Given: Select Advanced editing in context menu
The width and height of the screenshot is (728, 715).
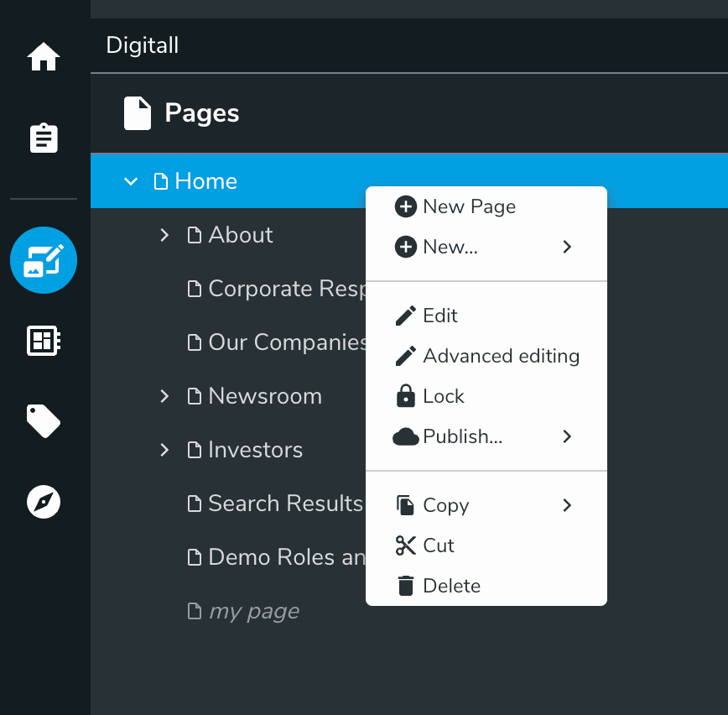Looking at the screenshot, I should click(501, 356).
